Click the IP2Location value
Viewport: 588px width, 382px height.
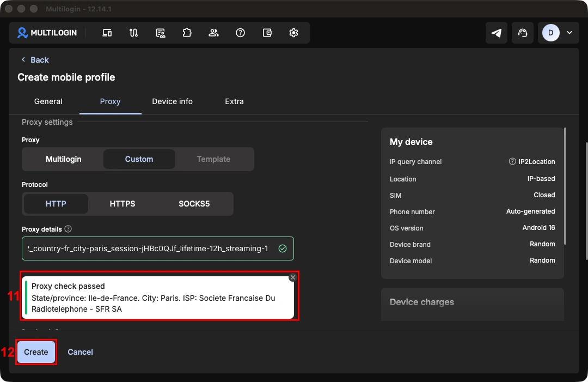pos(537,162)
